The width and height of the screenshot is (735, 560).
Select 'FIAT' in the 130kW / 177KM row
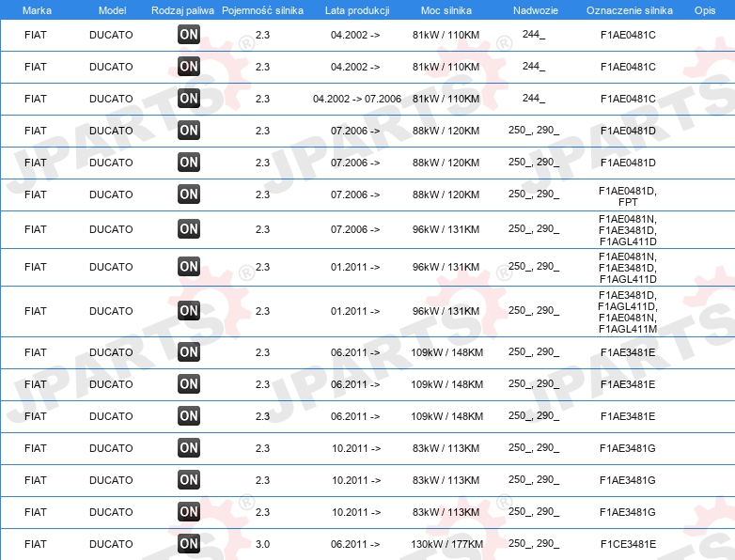(36, 544)
